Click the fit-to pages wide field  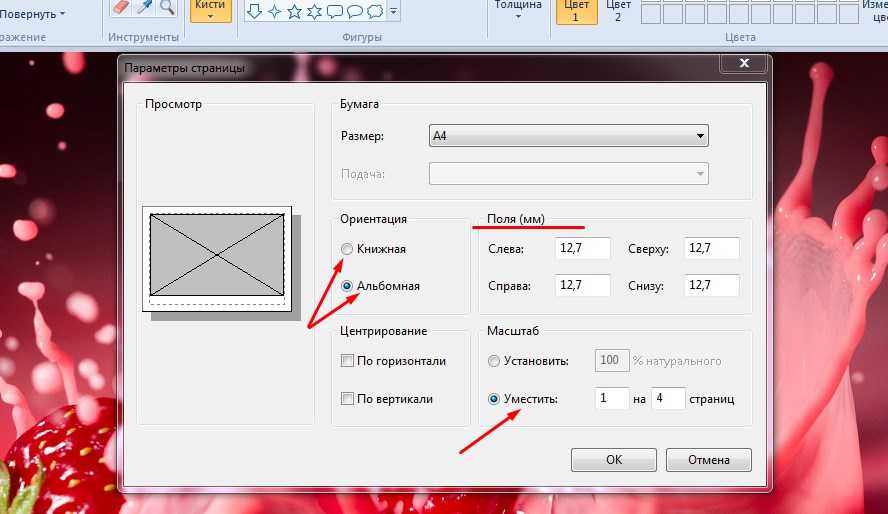coord(612,399)
